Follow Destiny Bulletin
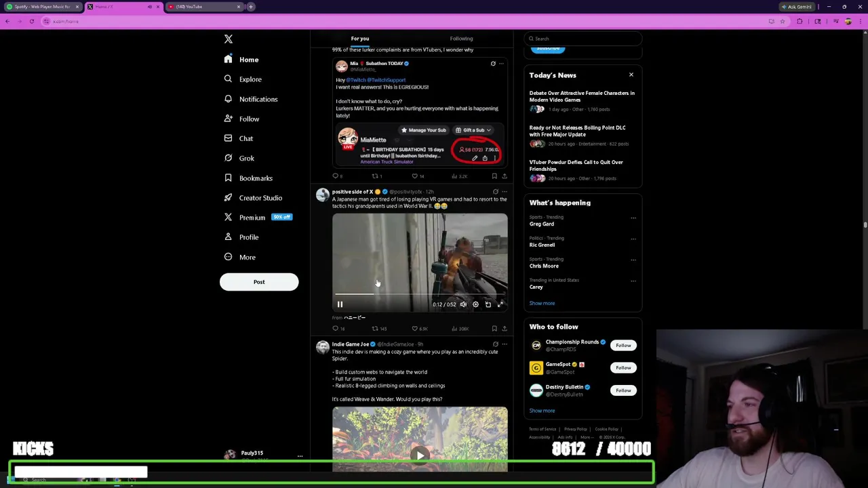The height and width of the screenshot is (488, 868). 623,390
